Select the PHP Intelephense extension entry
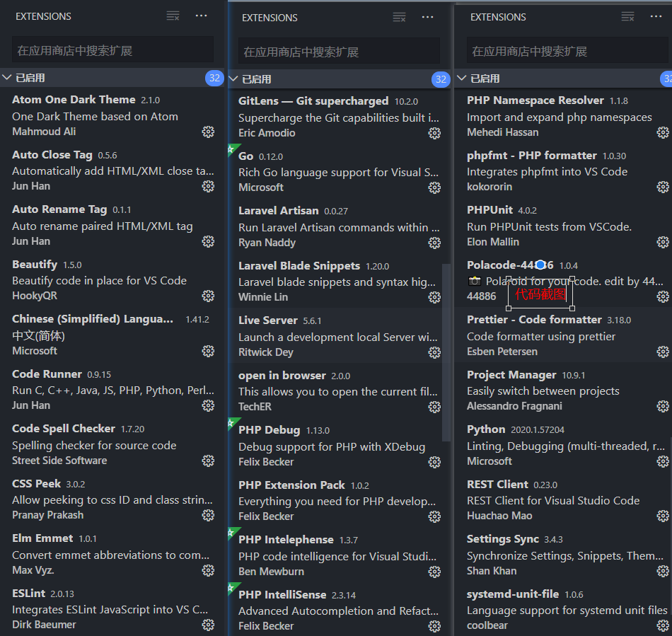This screenshot has width=672, height=636. tap(339, 555)
